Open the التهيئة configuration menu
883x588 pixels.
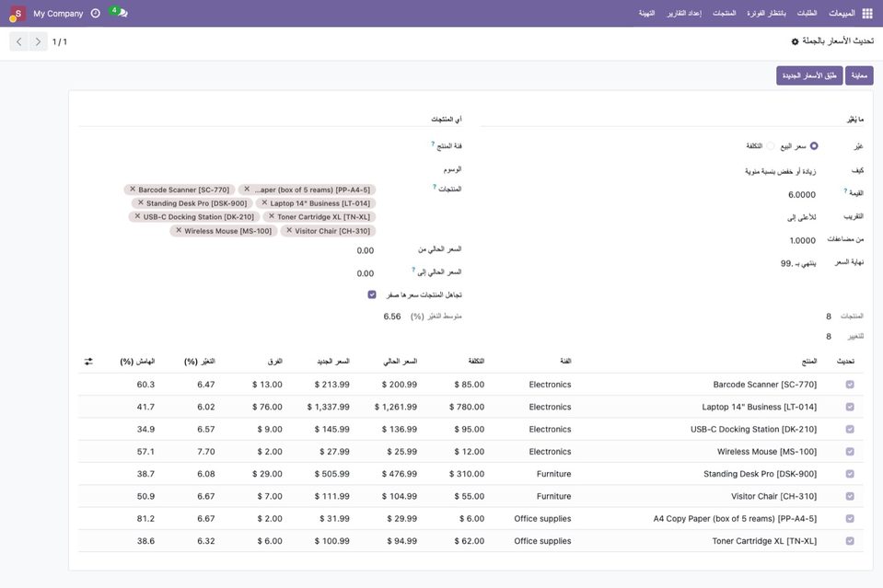point(646,13)
